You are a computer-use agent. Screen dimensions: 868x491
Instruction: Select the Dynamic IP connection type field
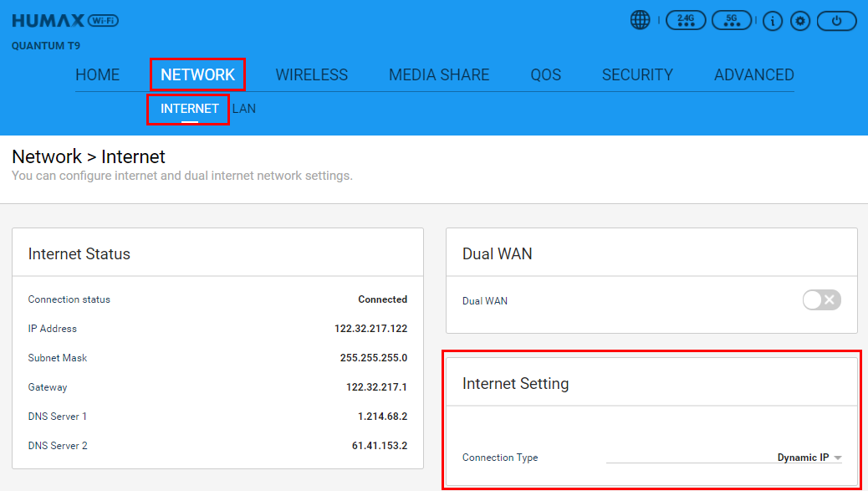(724, 458)
